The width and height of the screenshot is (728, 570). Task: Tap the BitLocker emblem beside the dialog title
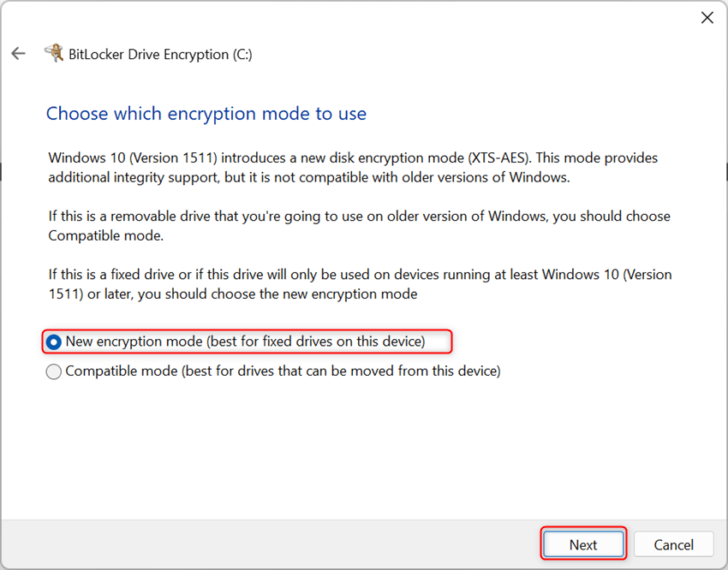click(x=55, y=52)
